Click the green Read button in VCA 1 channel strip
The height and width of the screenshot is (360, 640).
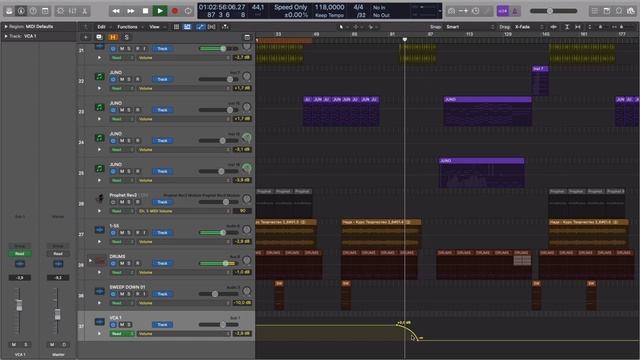[20, 253]
